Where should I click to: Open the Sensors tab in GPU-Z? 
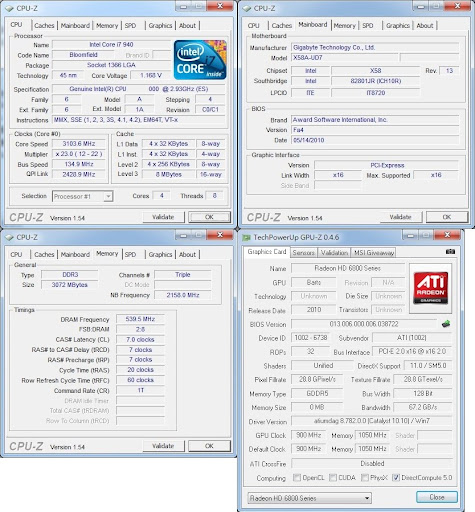coord(304,253)
